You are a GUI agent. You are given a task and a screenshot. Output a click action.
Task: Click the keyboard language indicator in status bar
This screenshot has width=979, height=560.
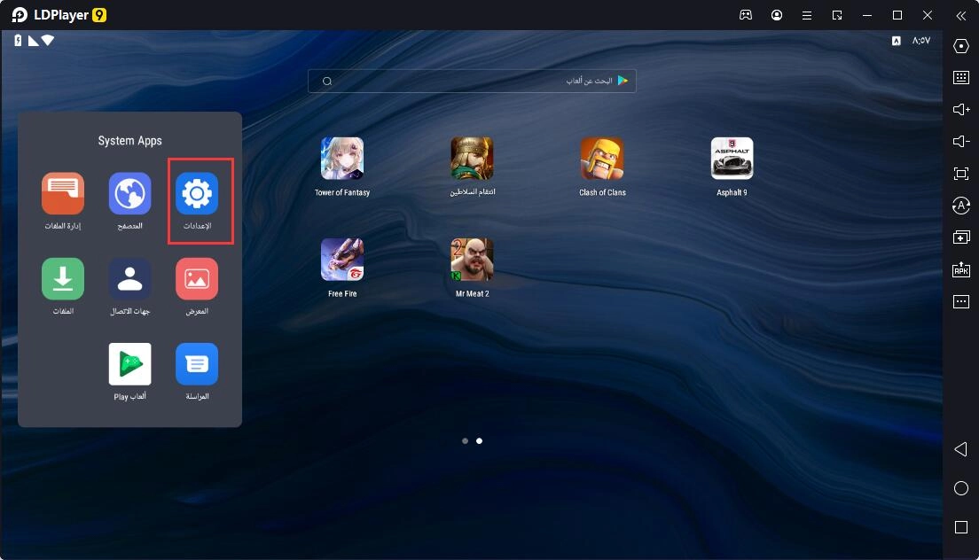pos(896,41)
